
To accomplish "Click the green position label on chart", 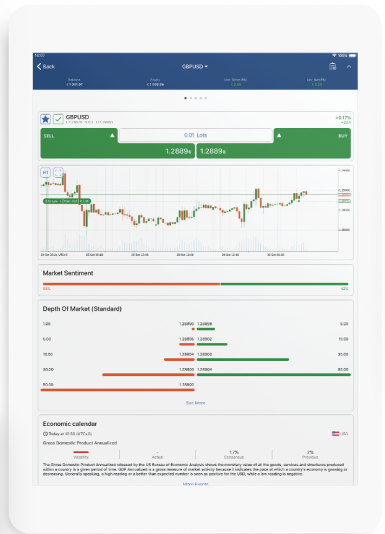I will click(x=67, y=201).
